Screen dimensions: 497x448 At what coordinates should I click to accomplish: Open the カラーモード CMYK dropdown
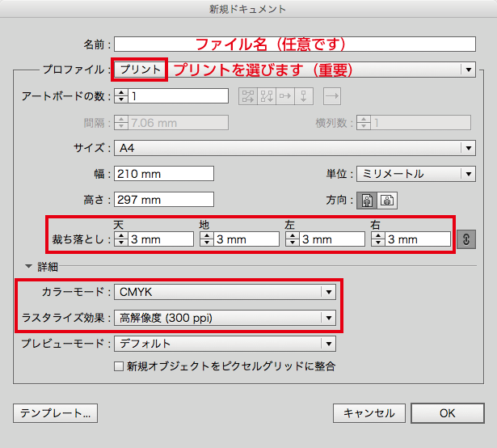[225, 292]
